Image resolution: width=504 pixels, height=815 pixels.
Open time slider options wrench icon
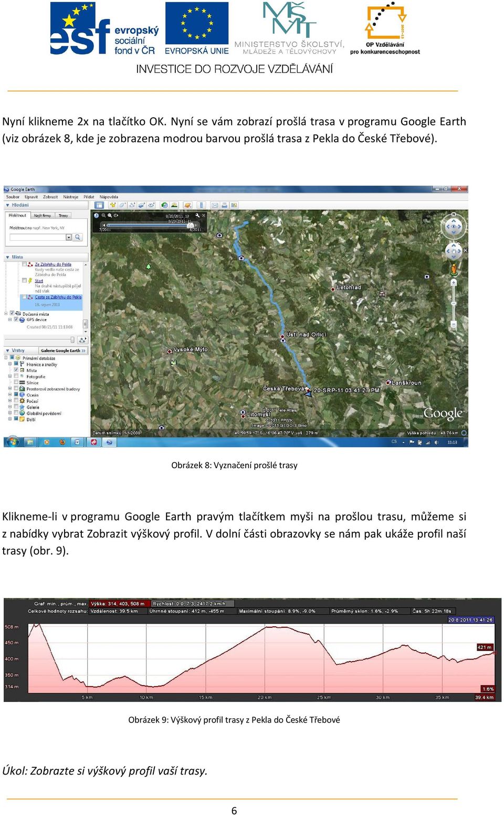point(197,215)
